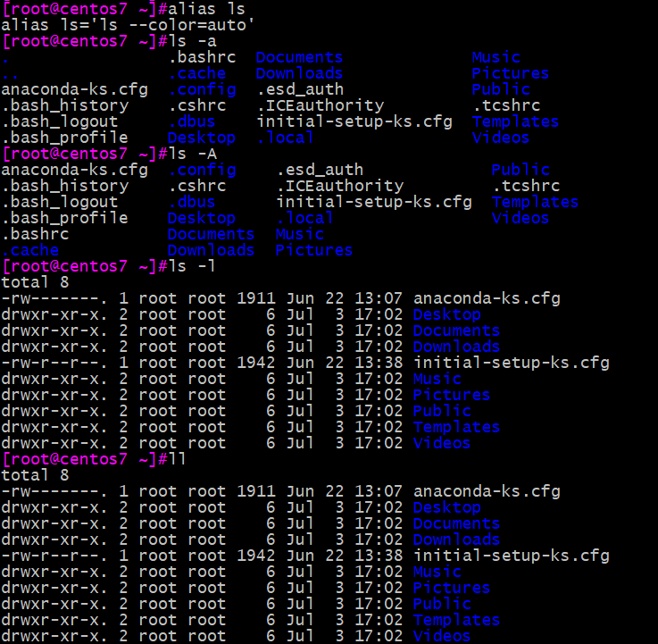The image size is (658, 644).
Task: Select the blue .cache directory in ls -a output
Action: pos(197,73)
